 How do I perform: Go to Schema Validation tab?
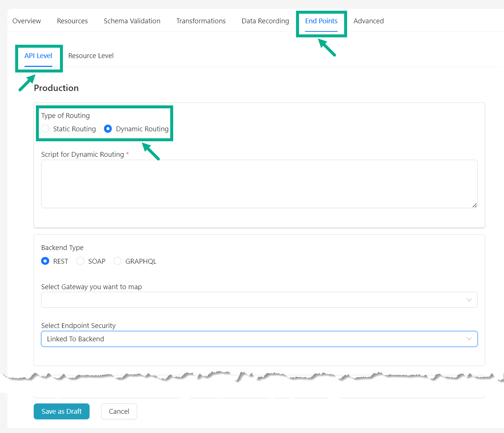132,21
